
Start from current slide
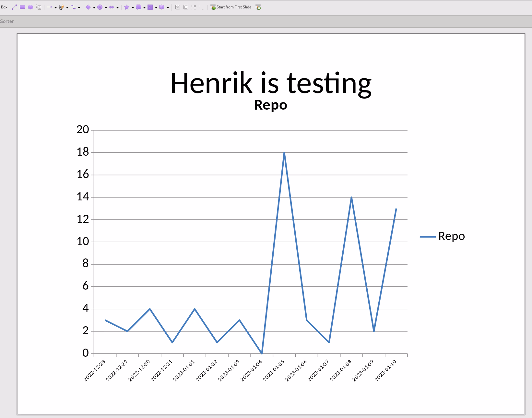click(257, 7)
